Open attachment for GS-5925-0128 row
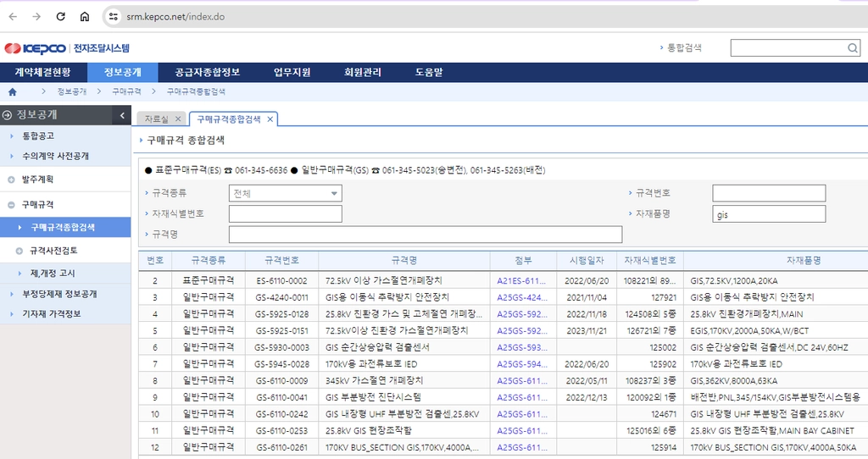The width and height of the screenshot is (868, 459). (522, 314)
